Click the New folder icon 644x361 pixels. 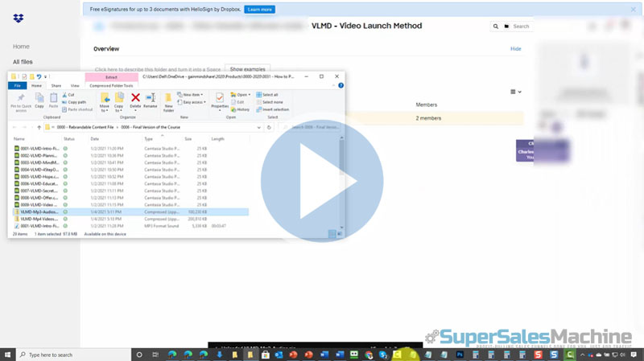point(169,99)
